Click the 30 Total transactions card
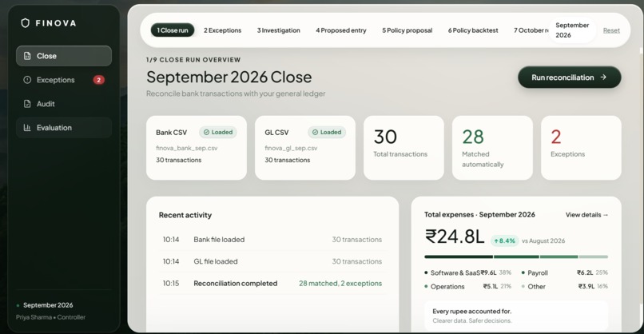 [x=403, y=148]
